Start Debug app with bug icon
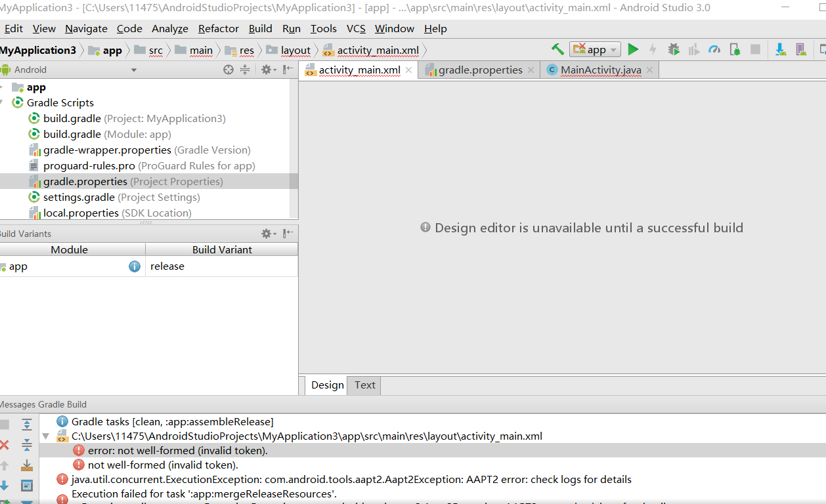 point(674,49)
